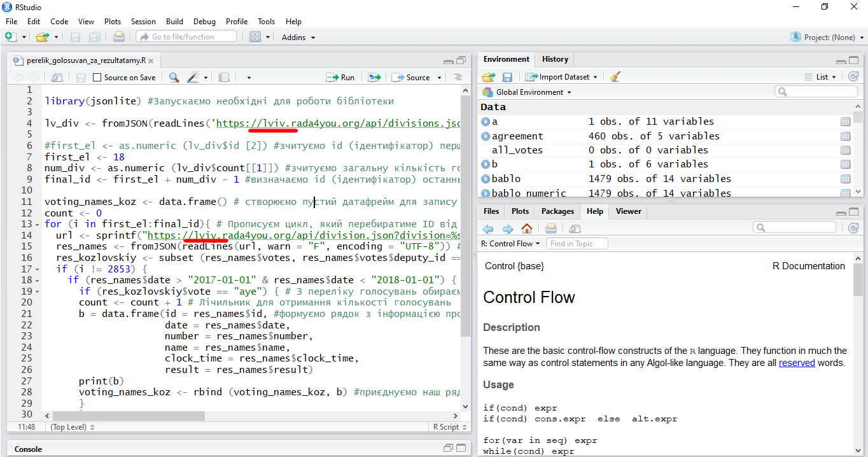
Task: Open the Global Environment dropdown
Action: pyautogui.click(x=527, y=92)
